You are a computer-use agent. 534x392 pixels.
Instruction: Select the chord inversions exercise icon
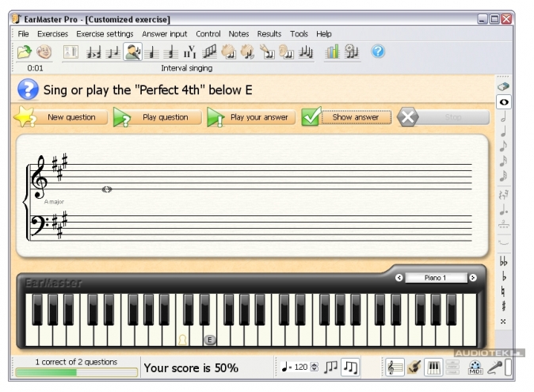[x=170, y=52]
